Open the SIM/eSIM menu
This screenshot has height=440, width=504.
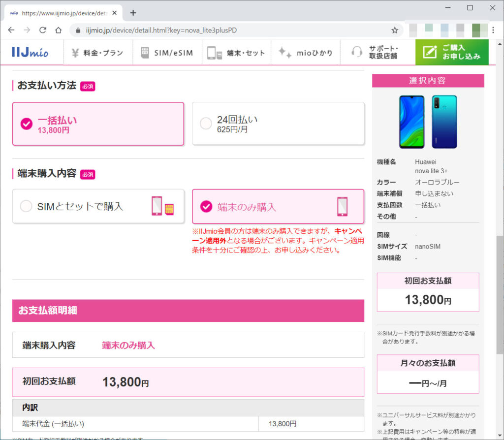click(167, 53)
